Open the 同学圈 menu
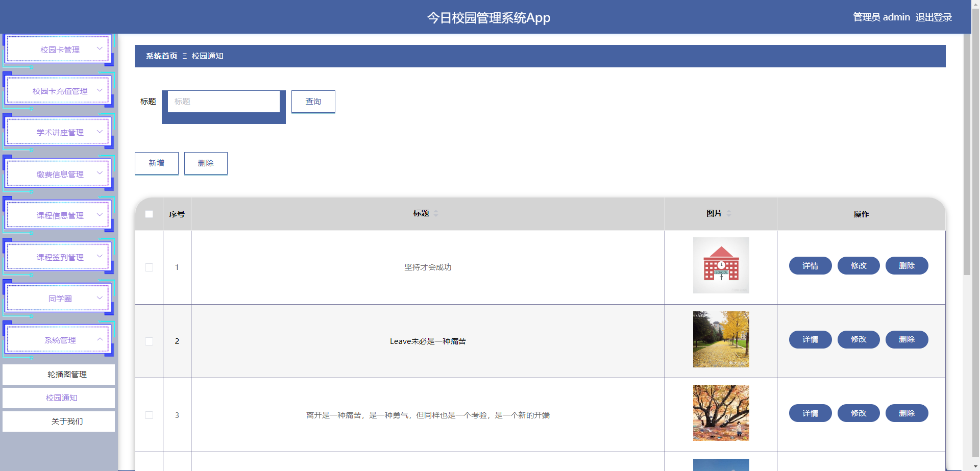Image resolution: width=980 pixels, height=471 pixels. click(x=58, y=298)
